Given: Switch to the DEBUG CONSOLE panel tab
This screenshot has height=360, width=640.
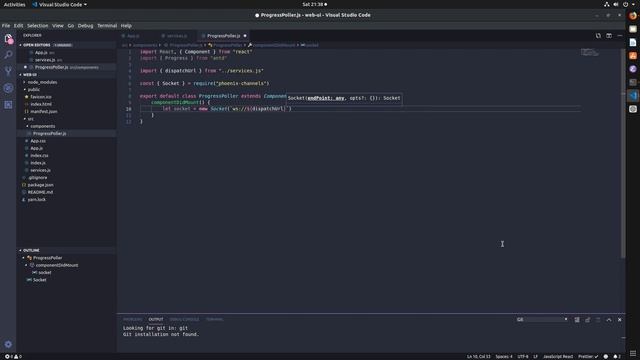Looking at the screenshot, I should point(184,319).
